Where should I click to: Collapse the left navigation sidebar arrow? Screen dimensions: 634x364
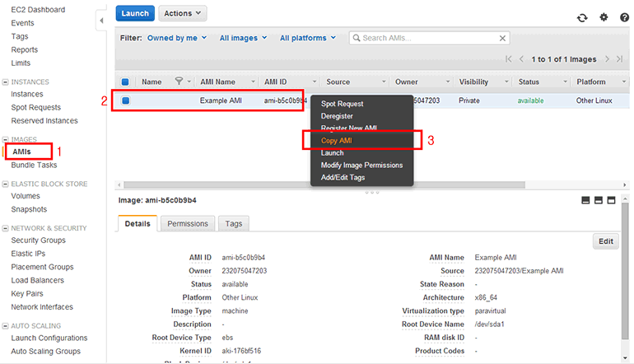pos(100,19)
